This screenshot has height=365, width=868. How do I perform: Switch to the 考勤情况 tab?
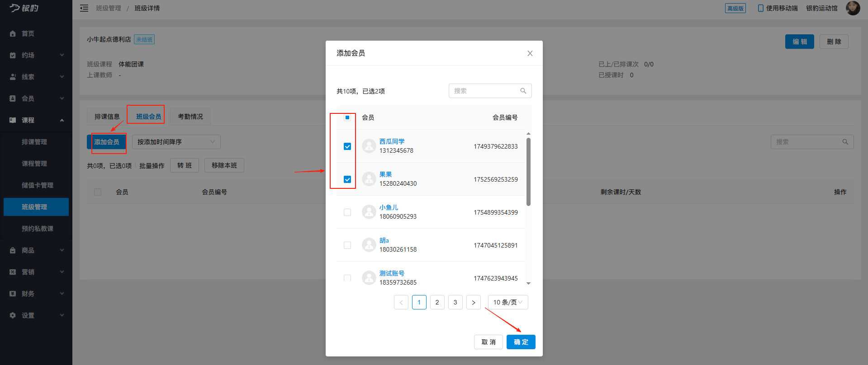click(x=190, y=117)
